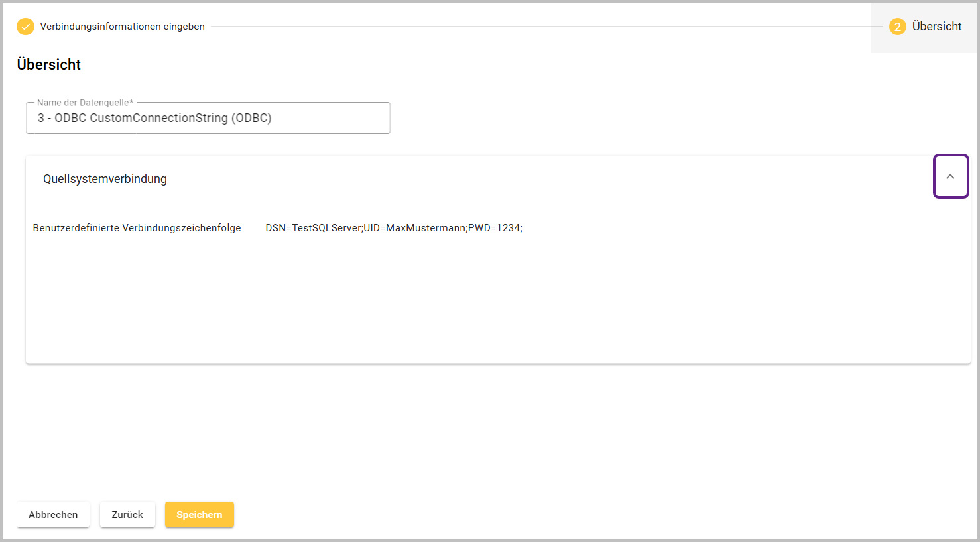This screenshot has width=980, height=542.
Task: Click the PWD=1234 part of the connection string
Action: pos(495,228)
